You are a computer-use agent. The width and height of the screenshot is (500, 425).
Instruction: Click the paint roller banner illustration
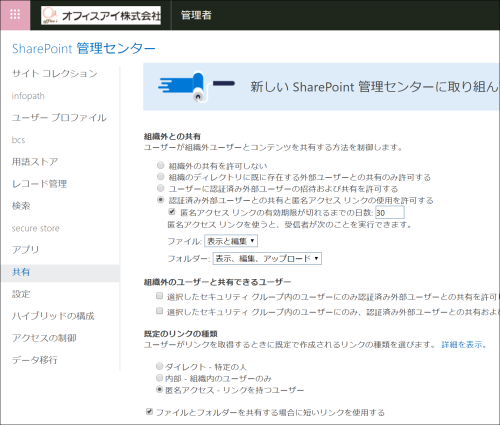coord(196,86)
